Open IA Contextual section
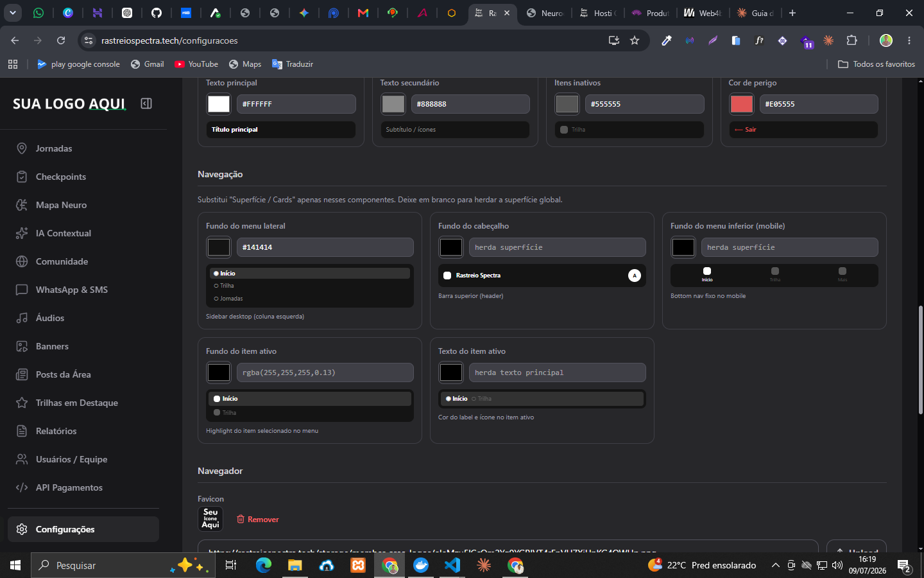Viewport: 924px width, 578px height. 83,233
